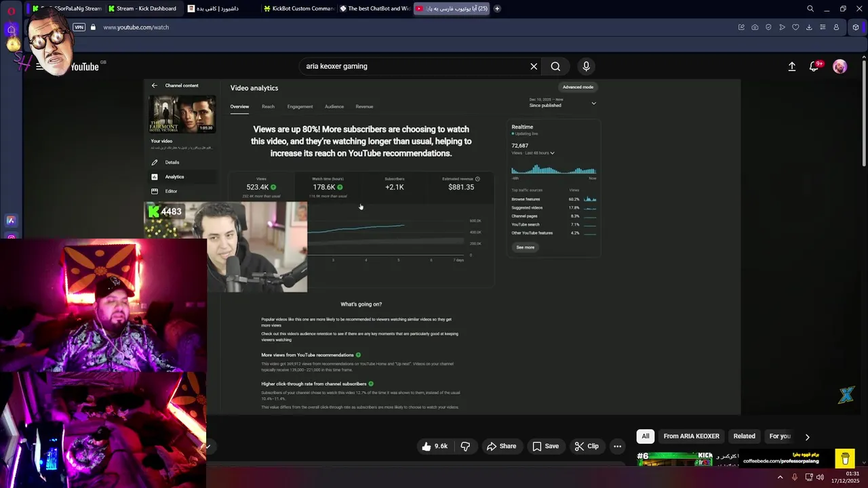Image resolution: width=868 pixels, height=488 pixels.
Task: Open Details in the video sidebar
Action: click(x=172, y=163)
